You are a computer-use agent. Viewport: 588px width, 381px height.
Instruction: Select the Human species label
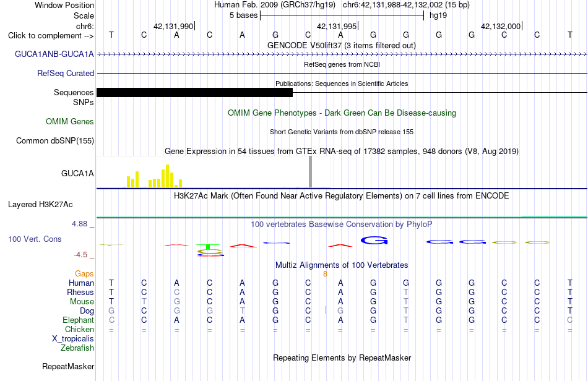tap(81, 283)
